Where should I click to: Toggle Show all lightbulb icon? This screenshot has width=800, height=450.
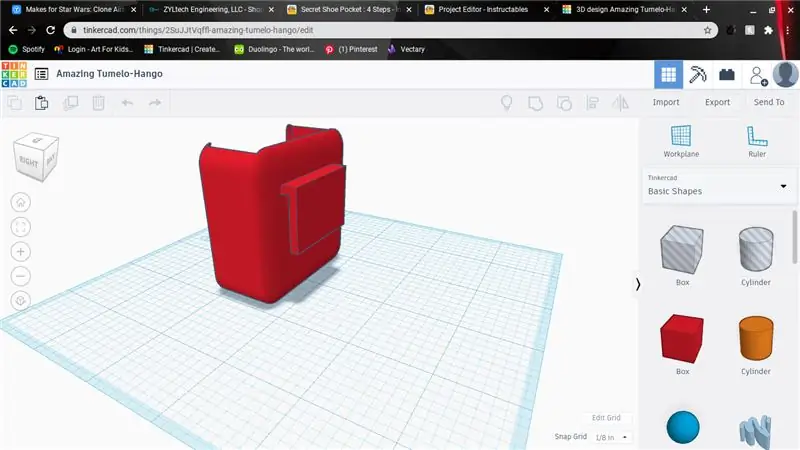coord(507,103)
